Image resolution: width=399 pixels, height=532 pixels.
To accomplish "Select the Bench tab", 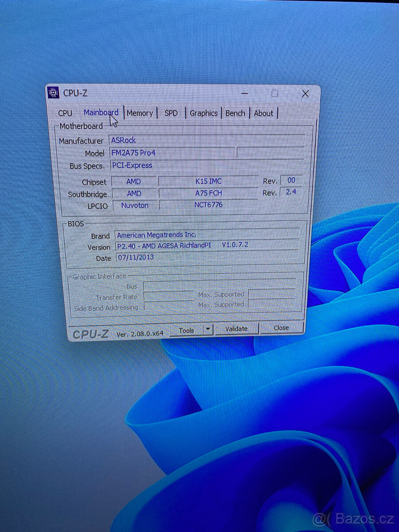I will pyautogui.click(x=235, y=113).
